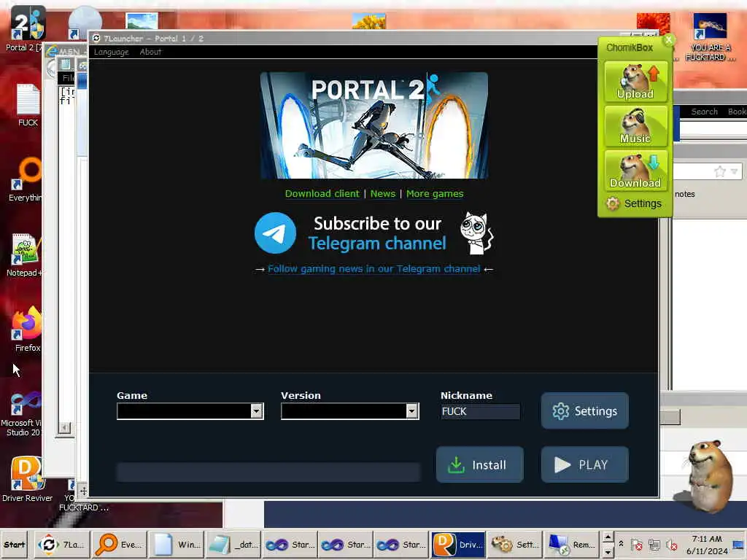Screen dimensions: 747x560
Task: Click Search tab in background browser window
Action: (704, 112)
